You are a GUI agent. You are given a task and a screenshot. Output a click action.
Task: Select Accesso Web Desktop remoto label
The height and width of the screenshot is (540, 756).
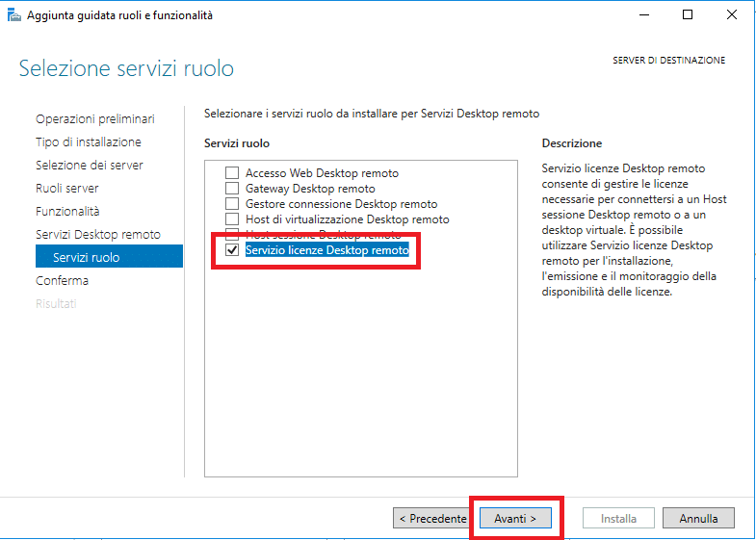(322, 173)
